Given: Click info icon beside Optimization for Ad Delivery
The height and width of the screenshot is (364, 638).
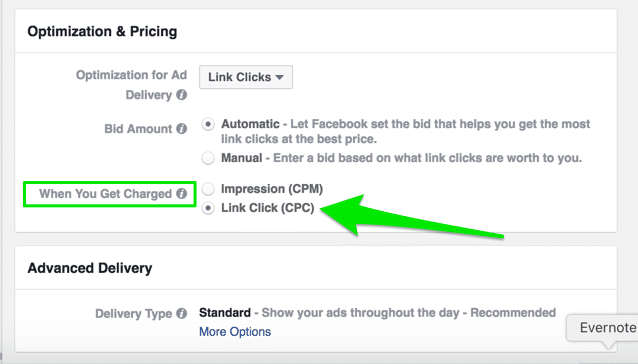Looking at the screenshot, I should (181, 95).
